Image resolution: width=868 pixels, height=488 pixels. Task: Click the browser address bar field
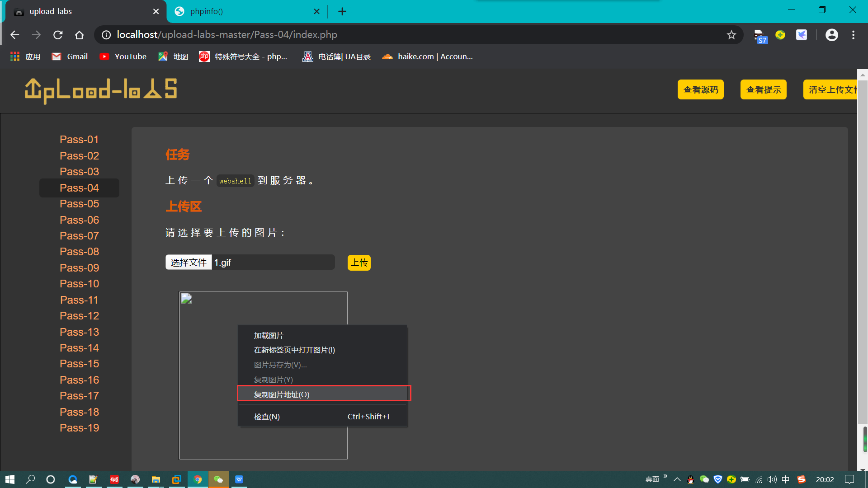pos(407,35)
